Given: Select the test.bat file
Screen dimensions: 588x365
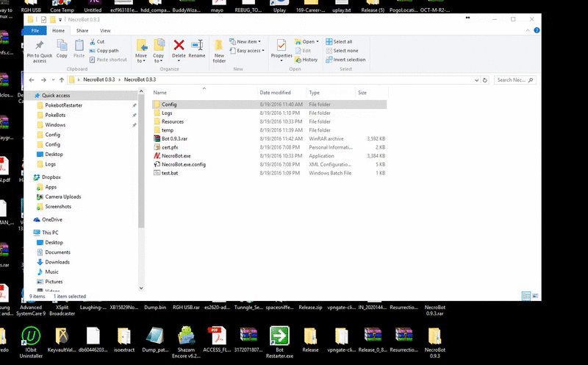Looking at the screenshot, I should pos(269,173).
